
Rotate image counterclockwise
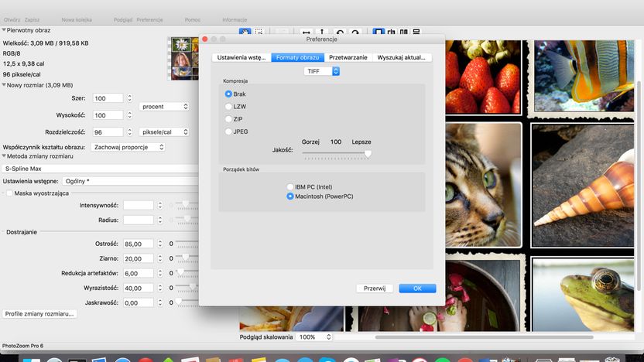tap(340, 32)
